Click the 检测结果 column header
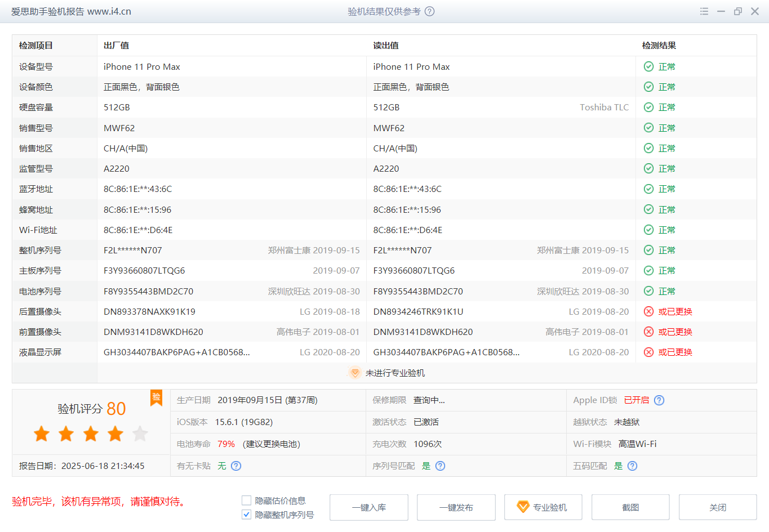This screenshot has width=769, height=532. point(659,46)
